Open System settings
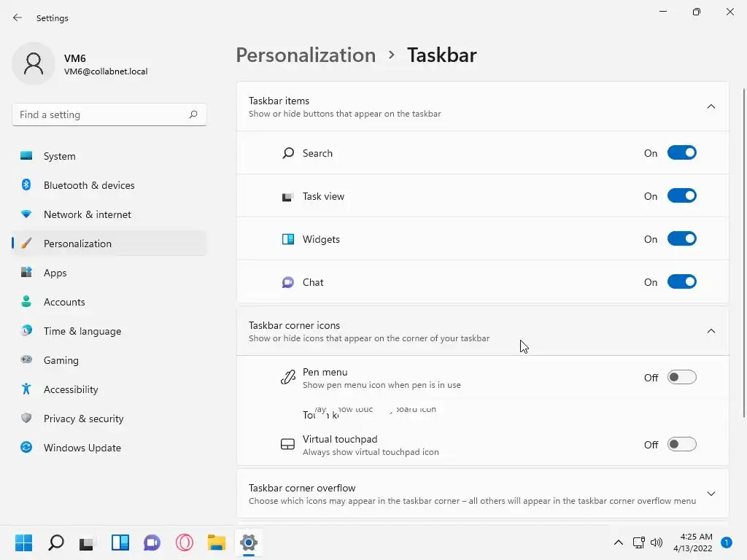 pyautogui.click(x=109, y=156)
